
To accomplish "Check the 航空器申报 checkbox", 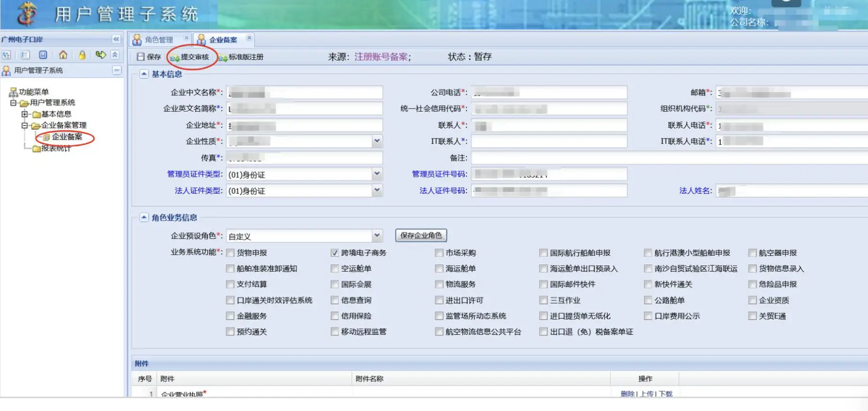I will (752, 253).
